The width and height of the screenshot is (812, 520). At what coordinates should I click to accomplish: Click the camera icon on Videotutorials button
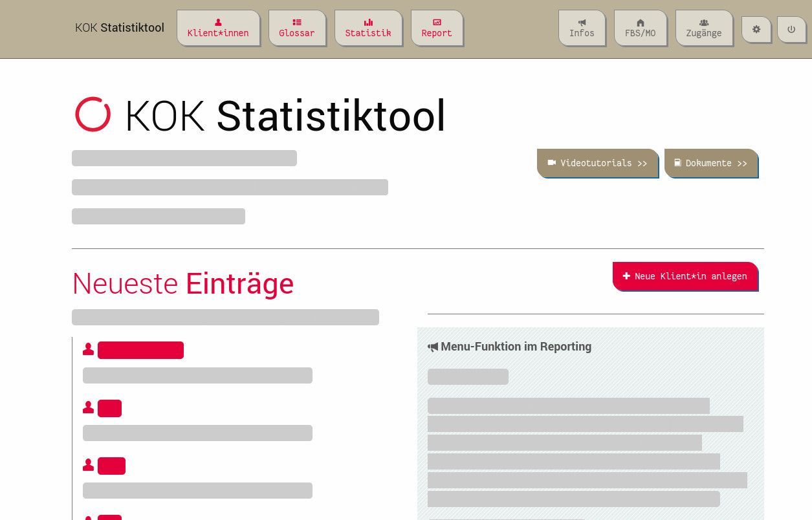pyautogui.click(x=553, y=163)
